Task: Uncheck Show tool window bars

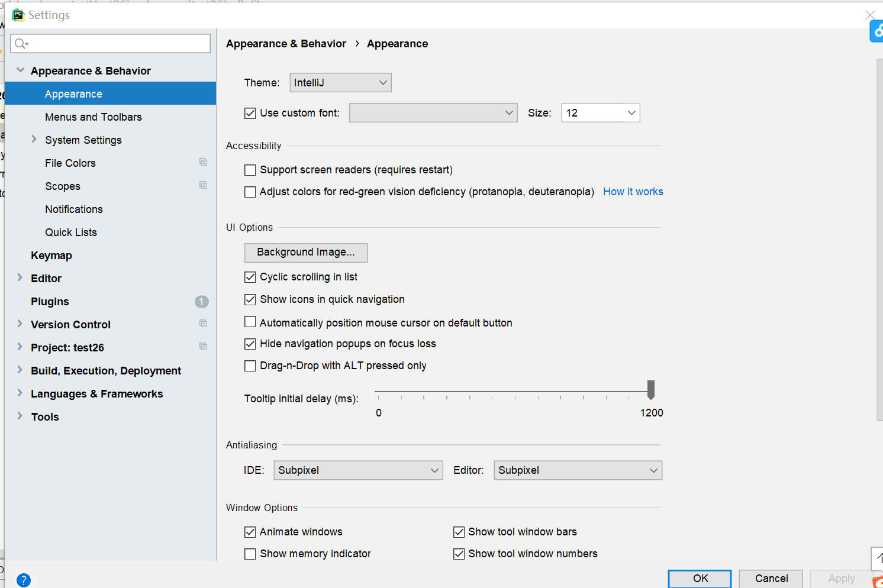Action: tap(459, 532)
